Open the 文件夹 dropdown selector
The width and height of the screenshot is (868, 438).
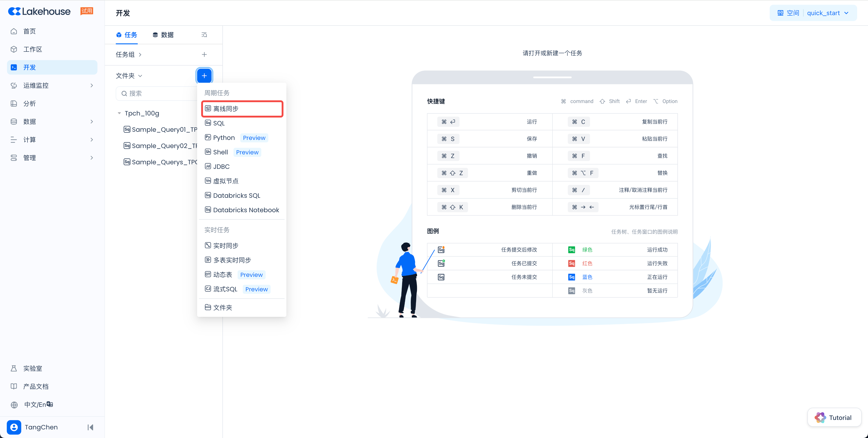click(x=129, y=76)
